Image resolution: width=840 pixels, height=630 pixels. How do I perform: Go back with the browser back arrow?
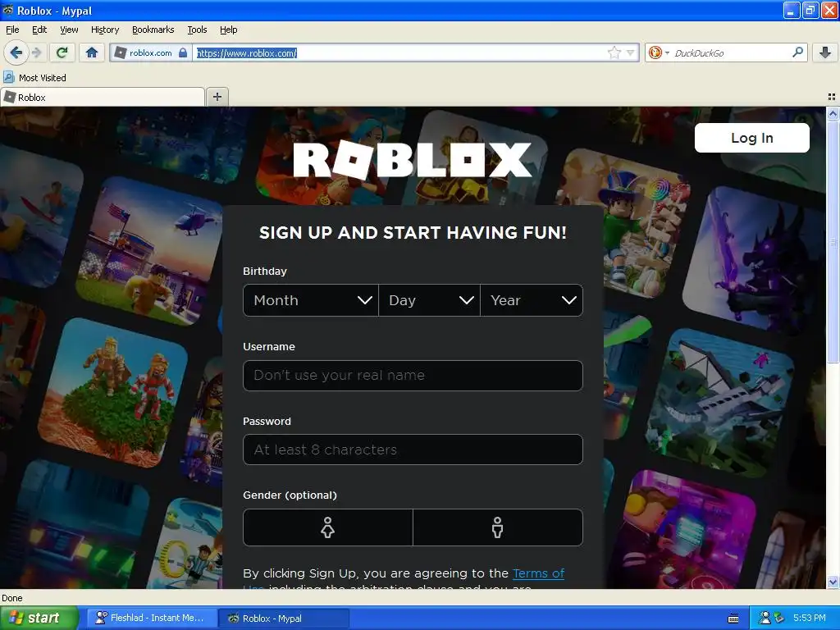coord(16,52)
